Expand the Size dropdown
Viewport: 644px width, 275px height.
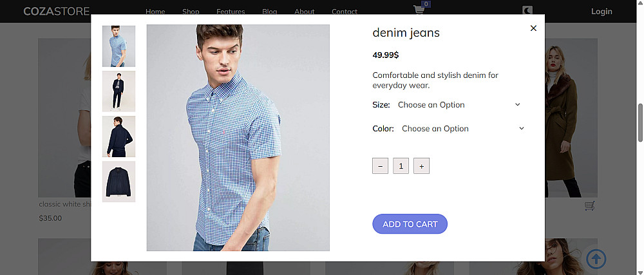[x=459, y=104]
